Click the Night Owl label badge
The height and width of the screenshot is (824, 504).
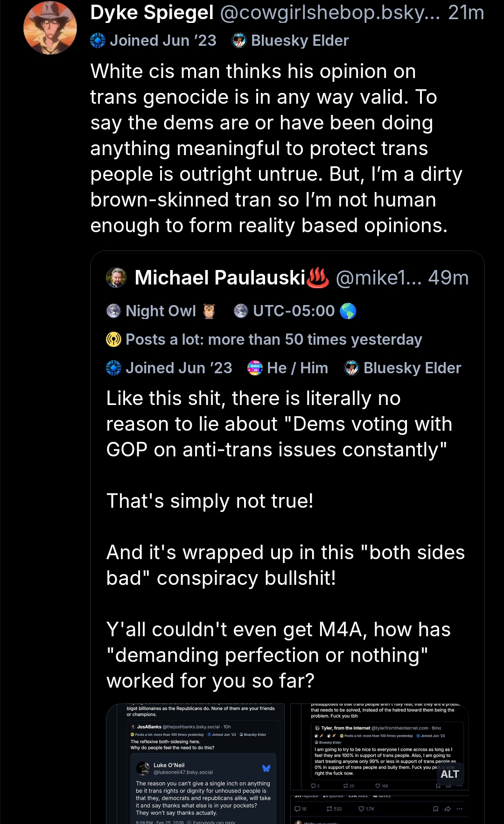pyautogui.click(x=161, y=311)
